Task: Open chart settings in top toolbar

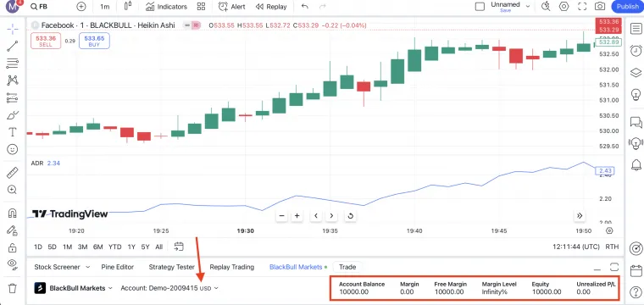Action: pyautogui.click(x=563, y=7)
